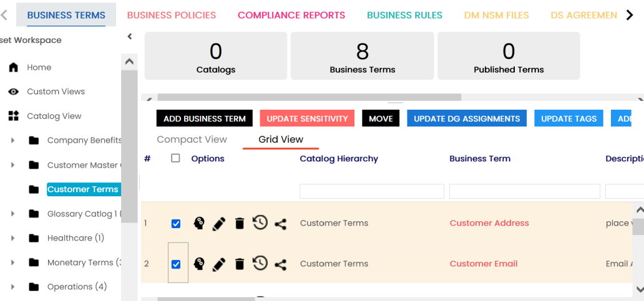This screenshot has width=644, height=301.
Task: Expand the Healthcare catalog tree node
Action: coord(12,238)
